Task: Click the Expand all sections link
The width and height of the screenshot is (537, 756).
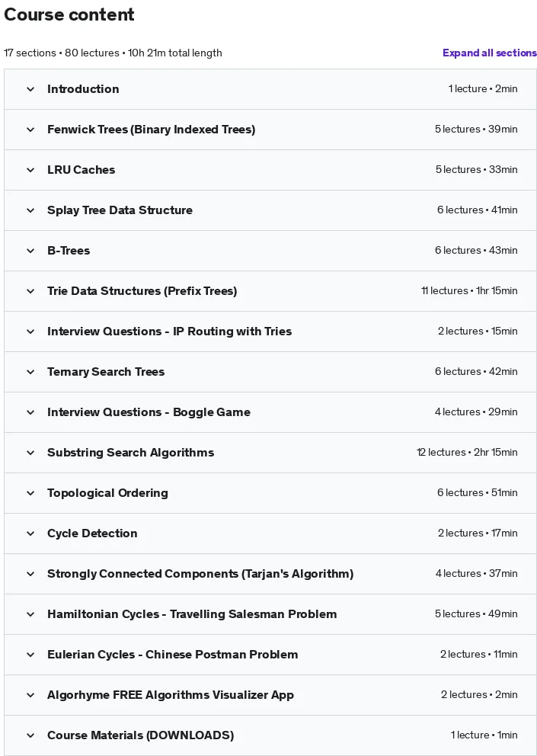Action: [x=489, y=53]
